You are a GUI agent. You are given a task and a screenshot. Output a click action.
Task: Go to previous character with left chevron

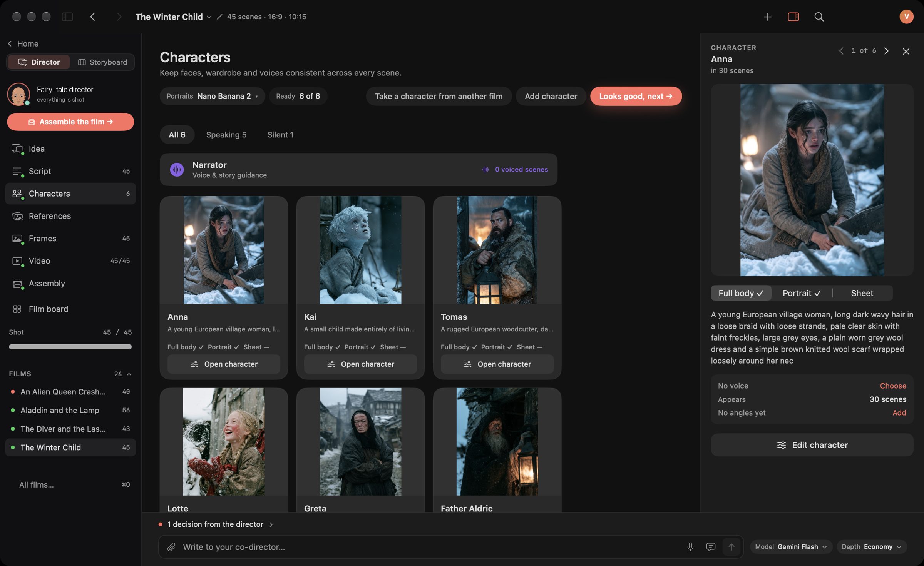point(841,51)
